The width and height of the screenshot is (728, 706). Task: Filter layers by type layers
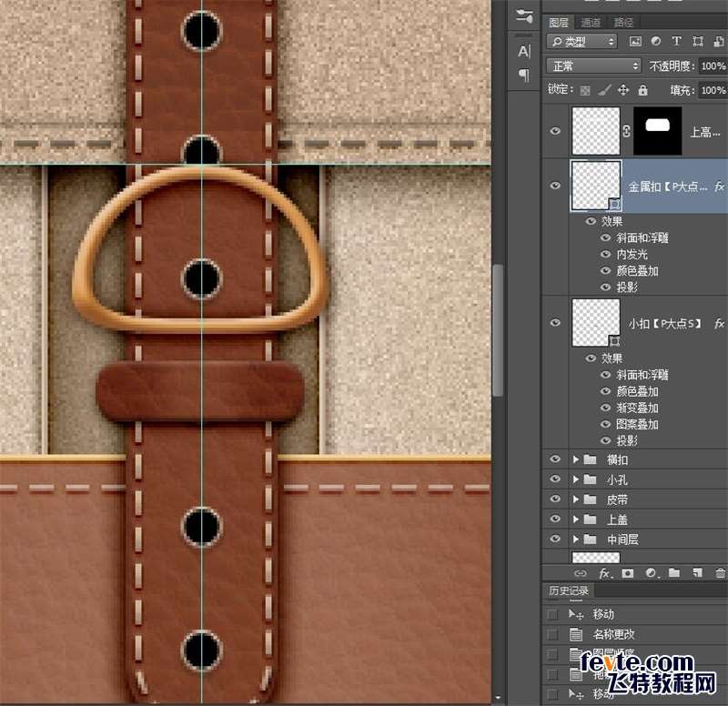(676, 41)
